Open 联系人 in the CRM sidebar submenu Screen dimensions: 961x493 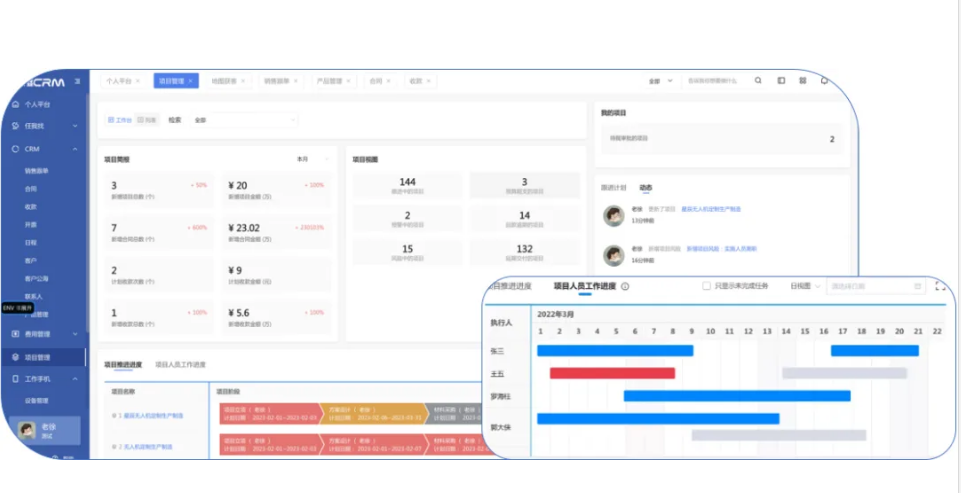tap(34, 296)
